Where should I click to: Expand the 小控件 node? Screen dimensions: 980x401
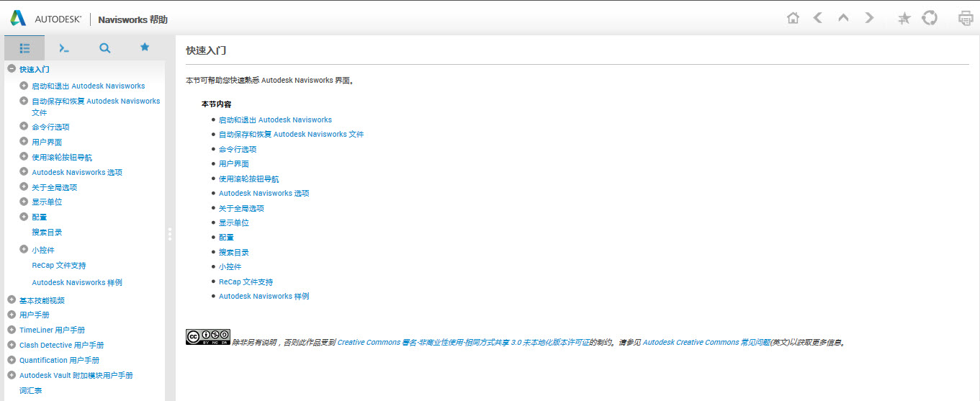(24, 249)
